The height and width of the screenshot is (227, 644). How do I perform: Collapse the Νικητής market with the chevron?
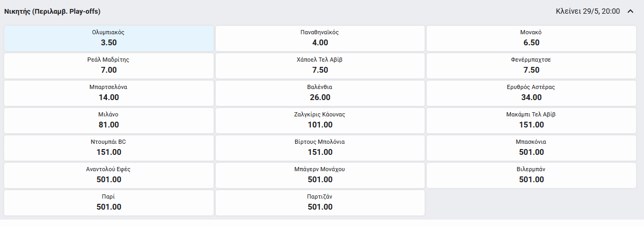630,11
